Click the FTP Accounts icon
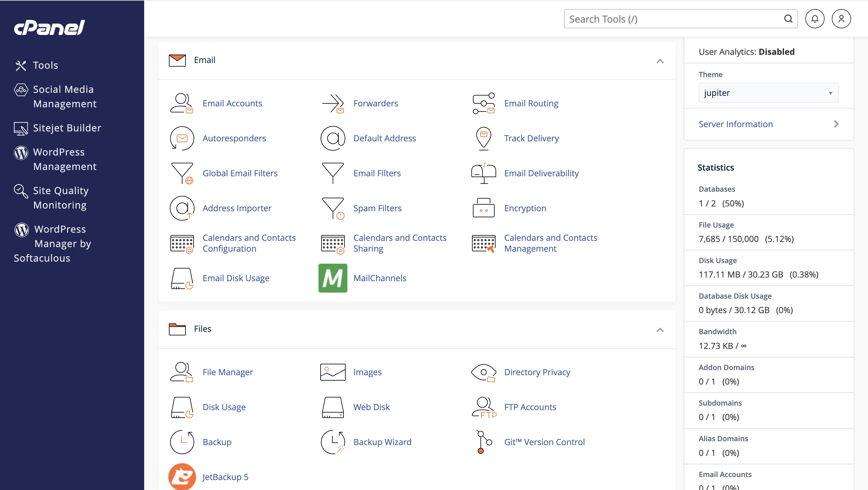The width and height of the screenshot is (868, 490). 483,407
